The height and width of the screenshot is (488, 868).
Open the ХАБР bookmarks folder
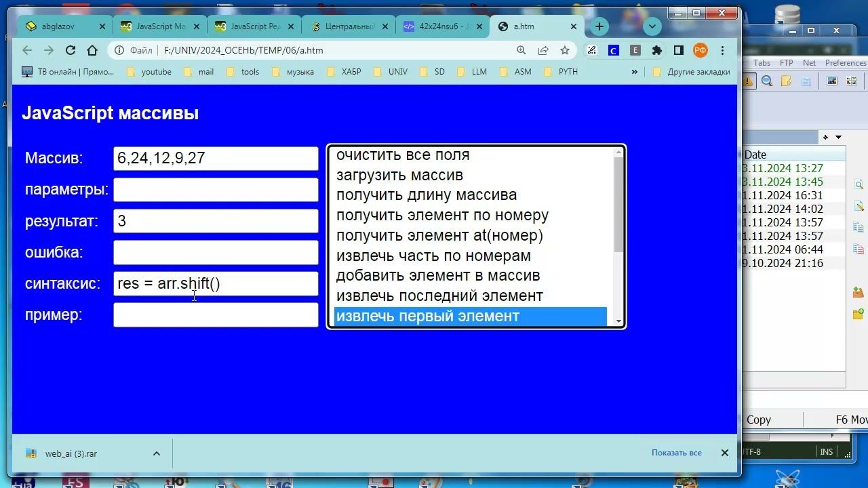[344, 72]
